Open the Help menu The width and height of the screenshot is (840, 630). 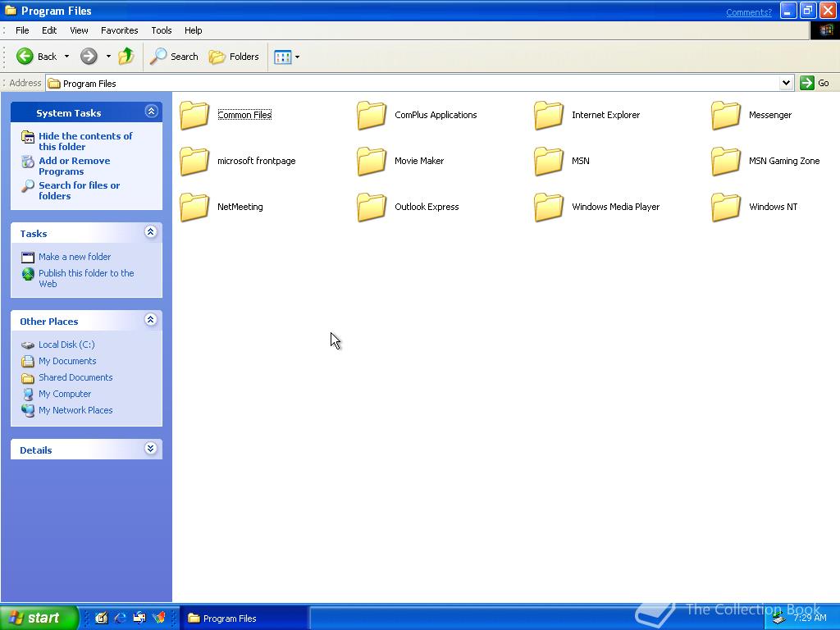tap(194, 30)
